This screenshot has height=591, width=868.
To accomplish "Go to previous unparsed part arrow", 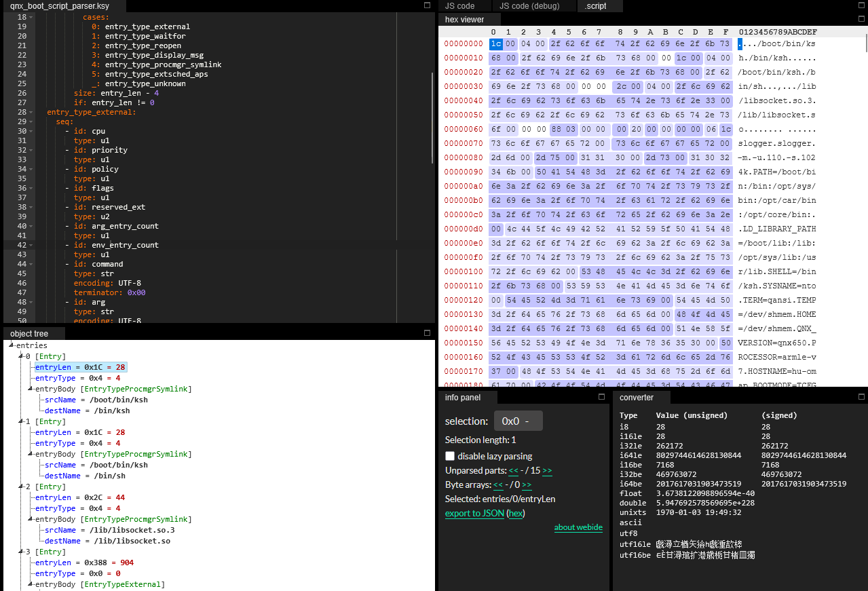I will point(513,470).
